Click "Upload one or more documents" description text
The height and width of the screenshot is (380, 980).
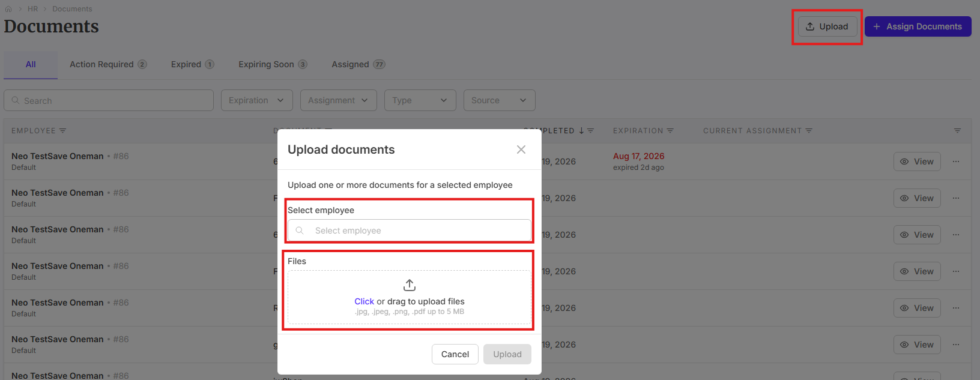400,185
